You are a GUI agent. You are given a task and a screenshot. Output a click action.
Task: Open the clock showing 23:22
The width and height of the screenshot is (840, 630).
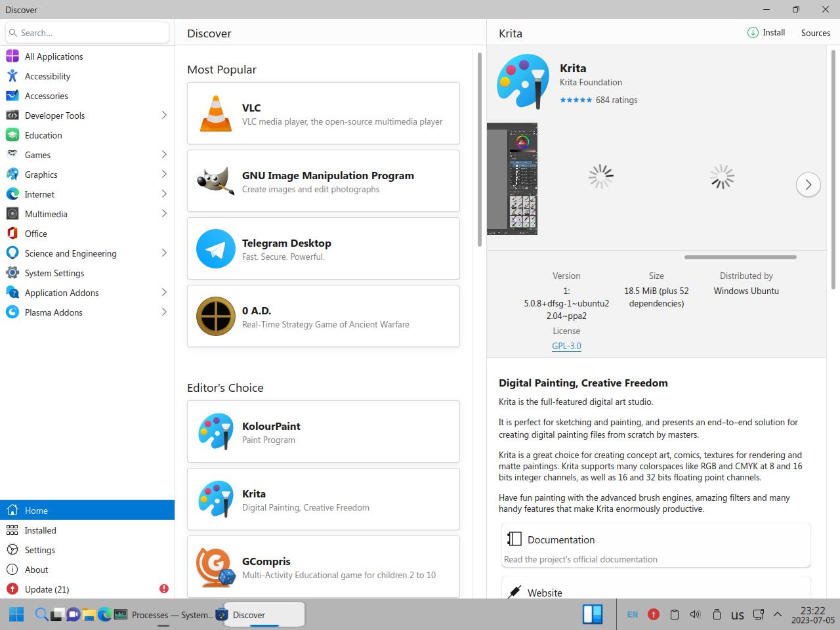click(x=812, y=615)
